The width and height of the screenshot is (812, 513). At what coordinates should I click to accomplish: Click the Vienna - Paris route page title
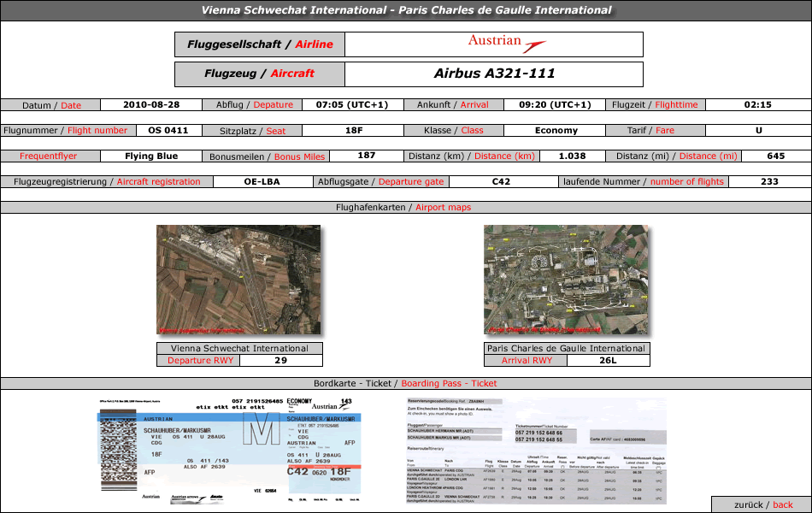[x=406, y=10]
